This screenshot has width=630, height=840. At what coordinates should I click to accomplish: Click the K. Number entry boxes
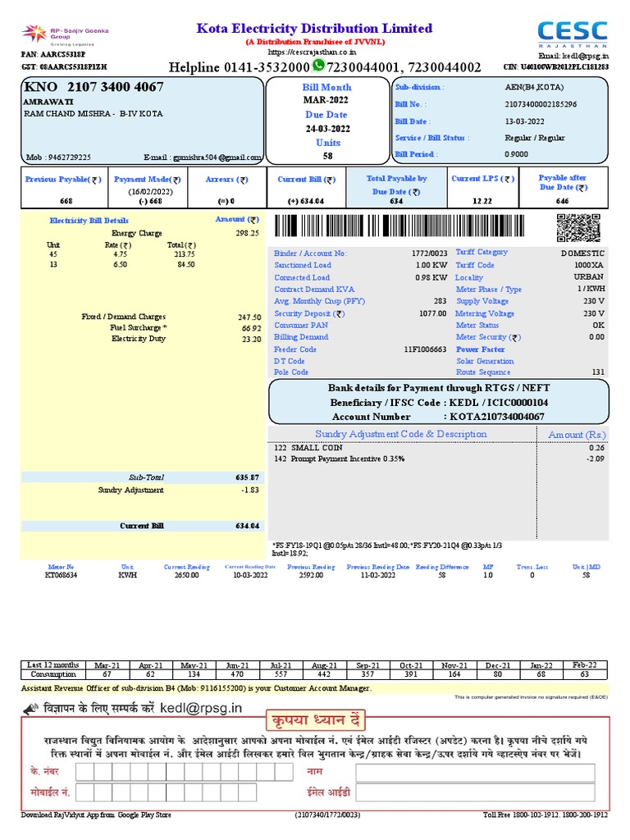tap(185, 772)
